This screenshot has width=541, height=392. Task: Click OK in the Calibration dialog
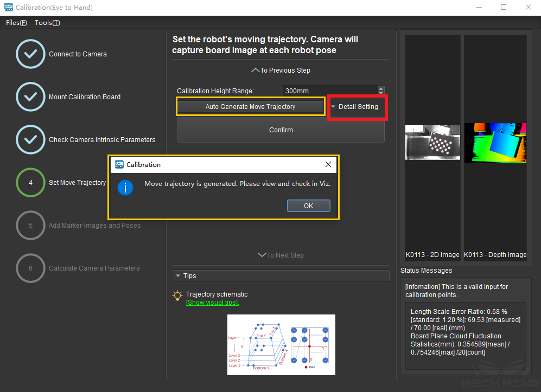(x=308, y=206)
